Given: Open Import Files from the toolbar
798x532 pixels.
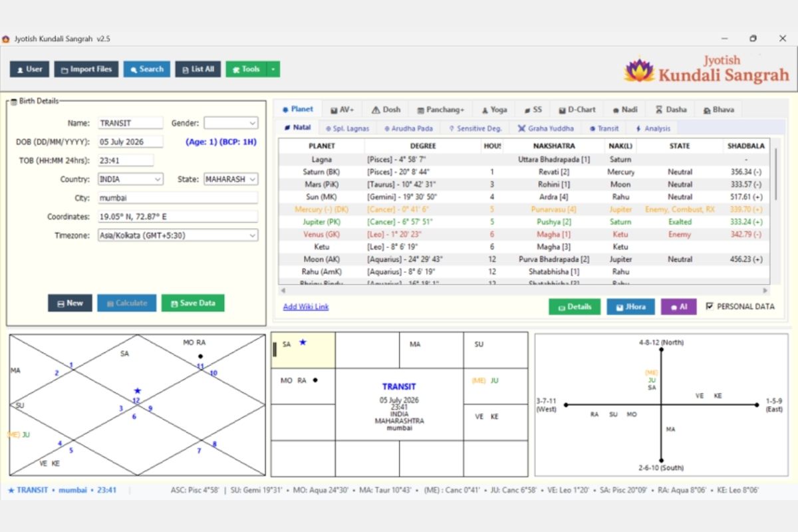Looking at the screenshot, I should click(x=86, y=69).
